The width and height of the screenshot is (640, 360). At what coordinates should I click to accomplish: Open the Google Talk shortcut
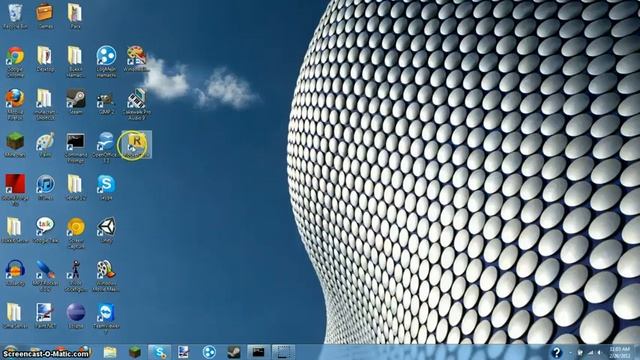[x=45, y=230]
